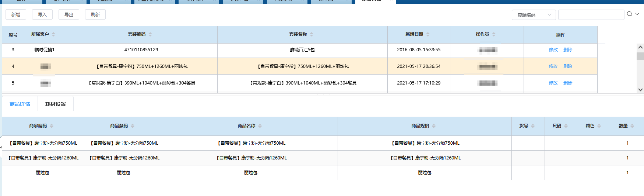This screenshot has width=644, height=196.
Task: Sort by 商品条码 column
Action: pos(133,126)
